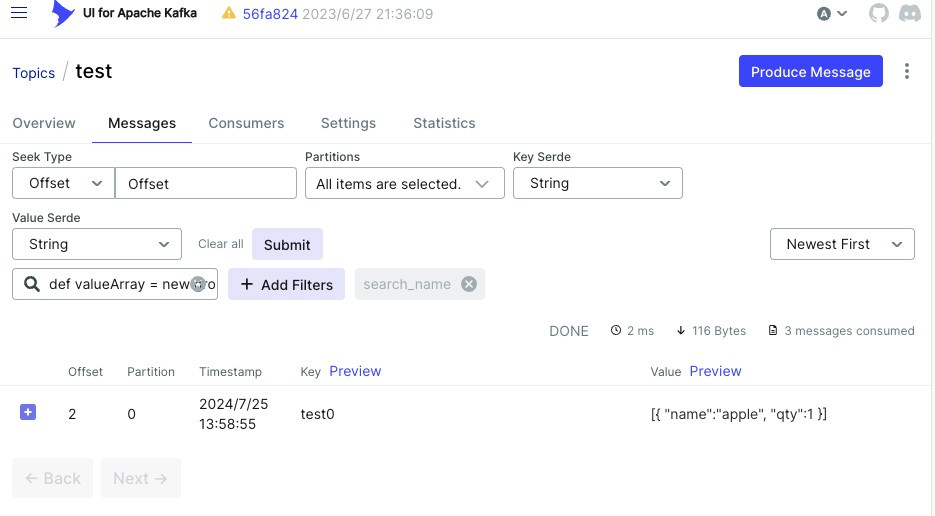Expand message row with plus icon
The height and width of the screenshot is (516, 935).
28,412
